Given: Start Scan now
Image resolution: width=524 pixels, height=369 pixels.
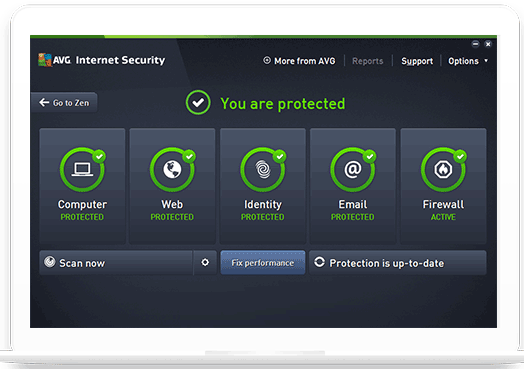Looking at the screenshot, I should 116,263.
